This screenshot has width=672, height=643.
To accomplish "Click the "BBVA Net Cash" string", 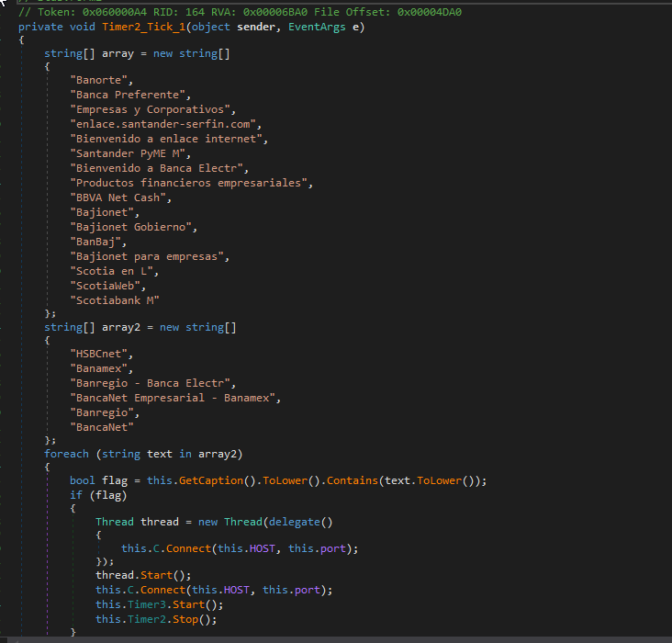I will point(118,197).
